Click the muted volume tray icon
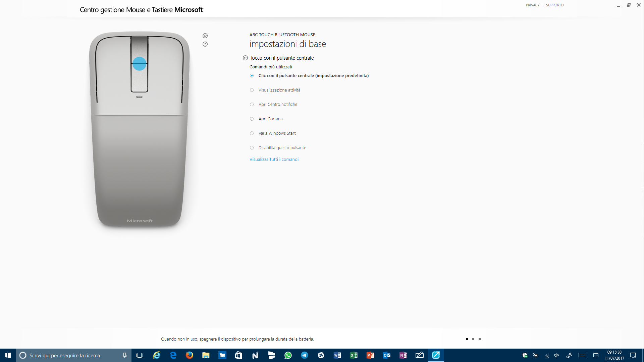Screen dimensions: 644x362 coord(557,355)
